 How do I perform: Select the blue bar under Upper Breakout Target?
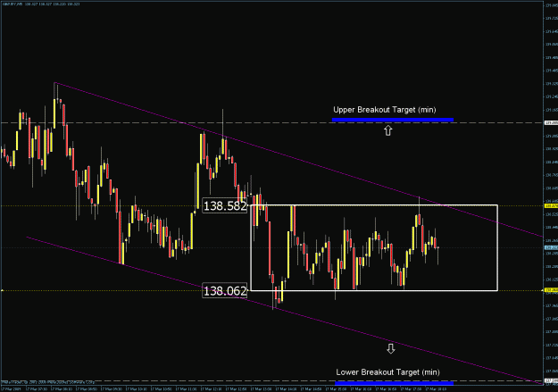click(393, 120)
